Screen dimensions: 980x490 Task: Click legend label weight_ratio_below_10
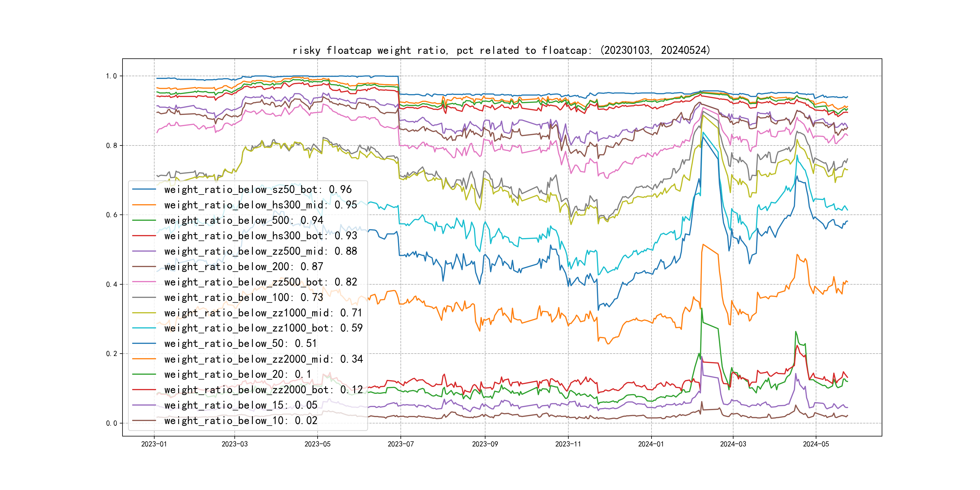240,420
